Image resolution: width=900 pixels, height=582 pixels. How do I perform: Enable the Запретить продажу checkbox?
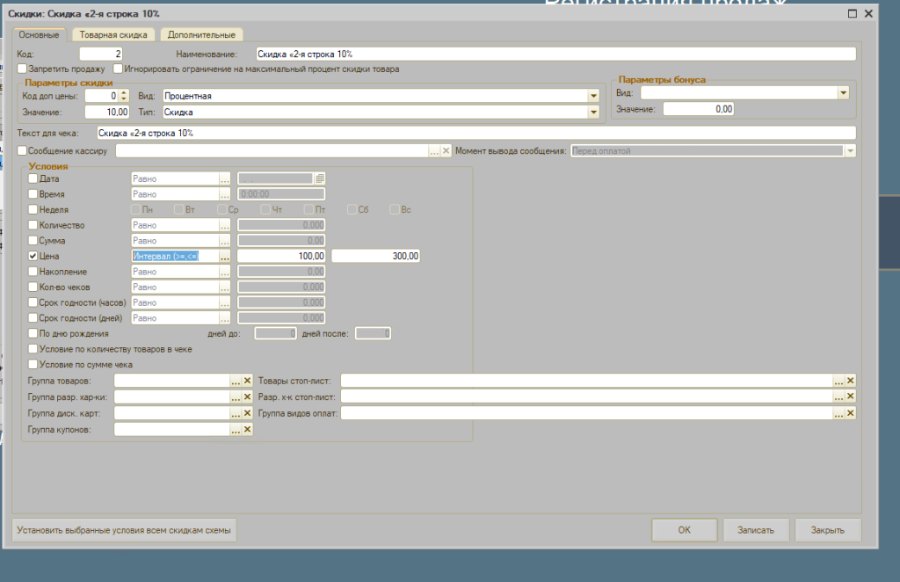22,69
